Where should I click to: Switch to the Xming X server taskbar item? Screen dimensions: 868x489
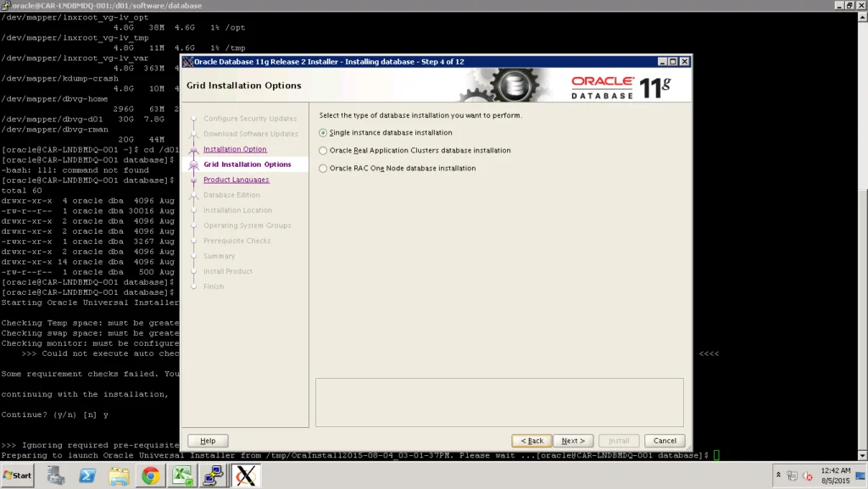click(x=246, y=475)
